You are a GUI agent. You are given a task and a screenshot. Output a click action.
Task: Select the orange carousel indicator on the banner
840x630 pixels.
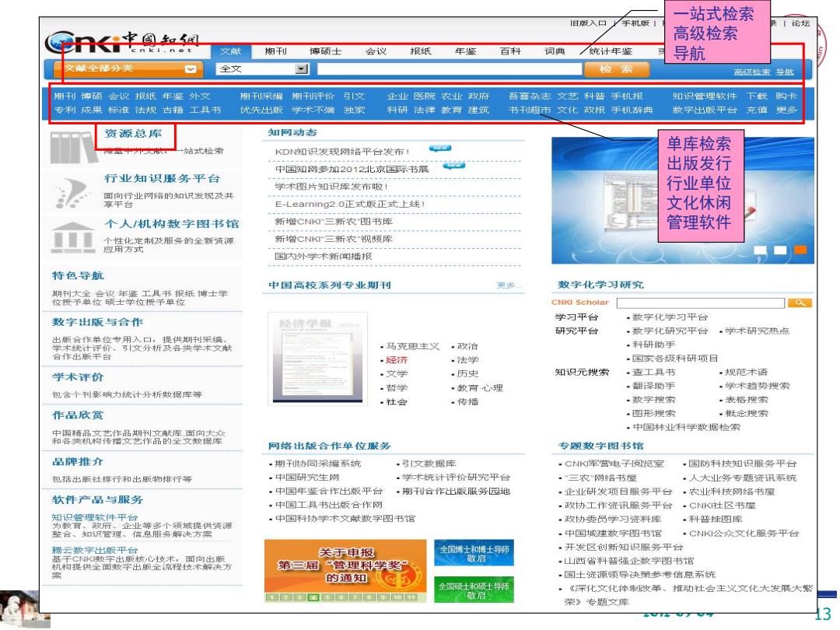tap(800, 250)
